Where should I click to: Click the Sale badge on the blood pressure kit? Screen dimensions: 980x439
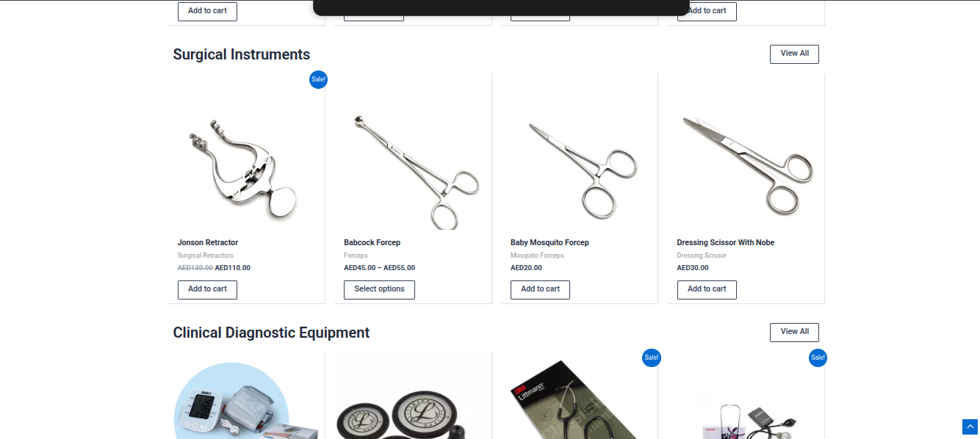click(x=818, y=358)
